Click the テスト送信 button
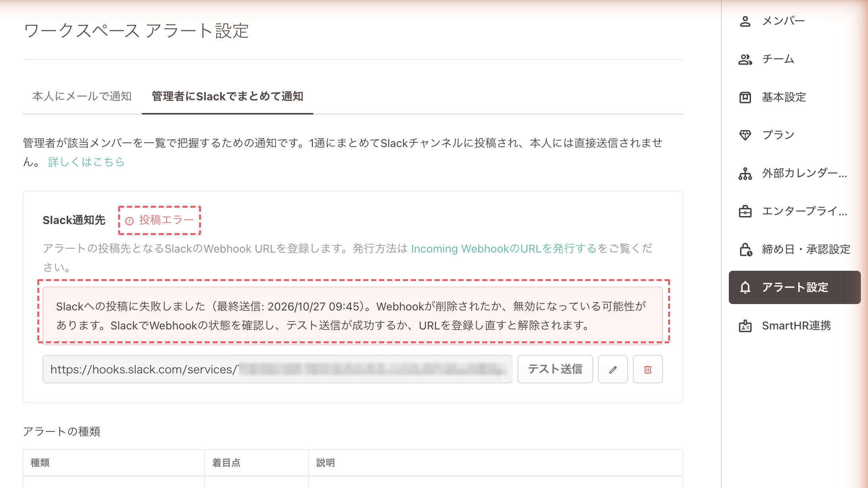 point(555,369)
